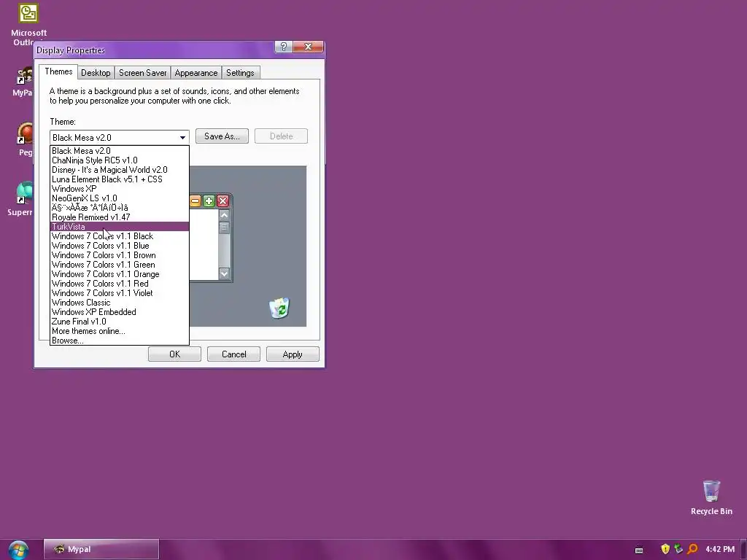Click the network connection tray icon
This screenshot has height=560, width=747.
[678, 549]
